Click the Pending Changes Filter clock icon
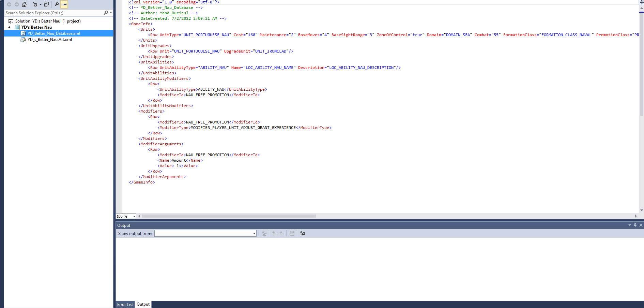The height and width of the screenshot is (308, 644). pos(35,4)
